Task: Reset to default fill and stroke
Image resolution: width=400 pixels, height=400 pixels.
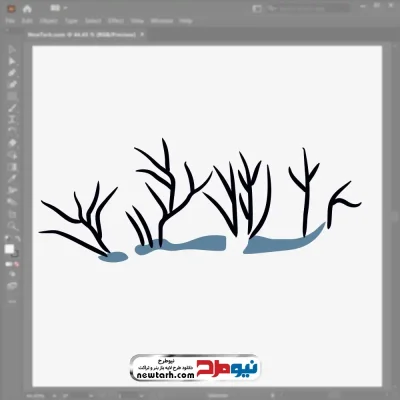Action: click(7, 239)
